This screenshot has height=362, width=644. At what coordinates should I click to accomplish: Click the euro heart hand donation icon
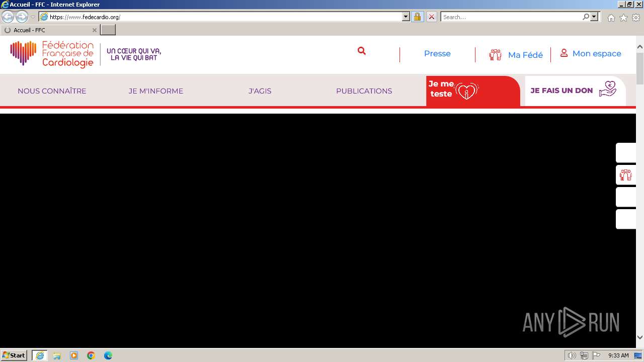[x=608, y=89]
